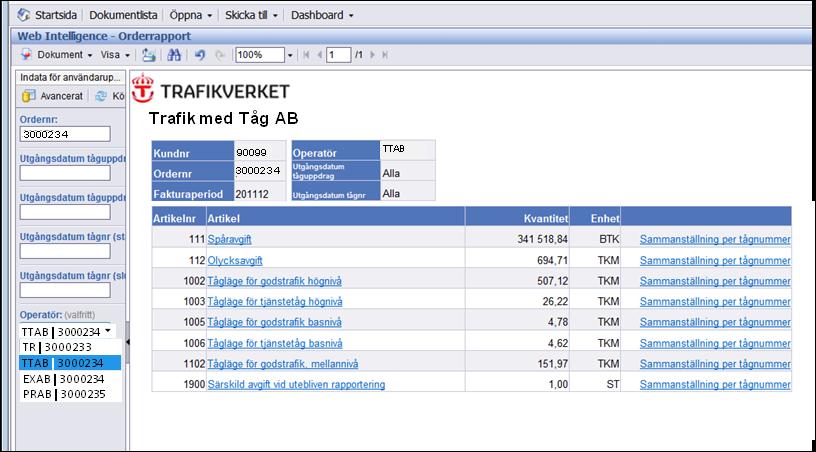816x452 pixels.
Task: Go to first page arrow
Action: click(306, 55)
